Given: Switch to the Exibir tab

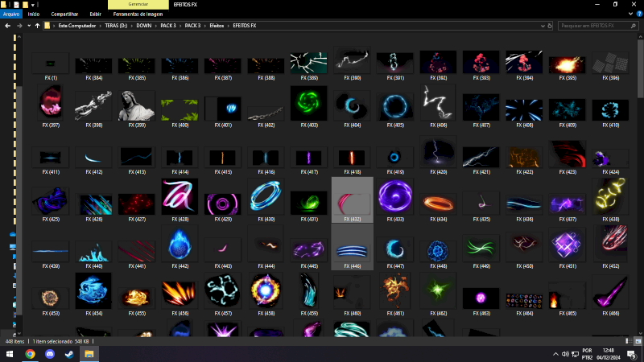Looking at the screenshot, I should (95, 14).
